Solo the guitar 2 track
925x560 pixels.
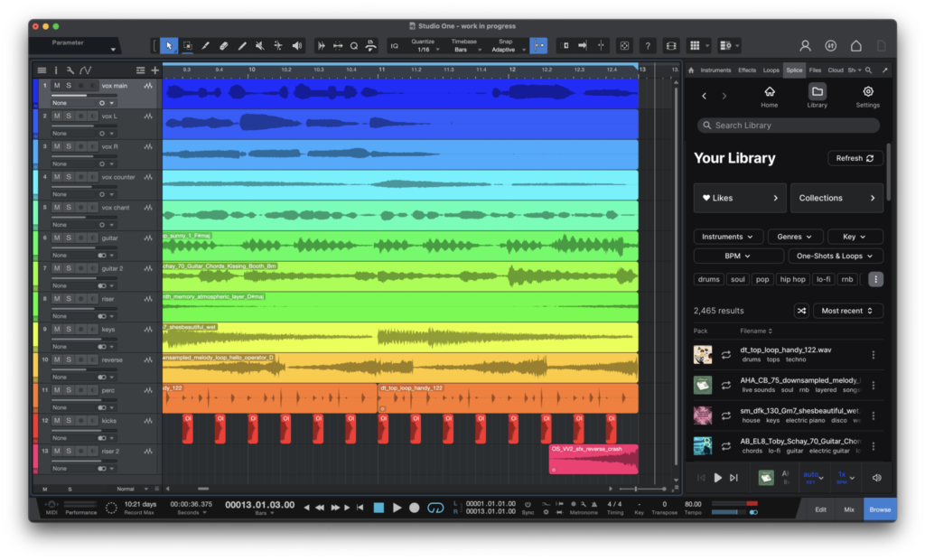coord(69,268)
